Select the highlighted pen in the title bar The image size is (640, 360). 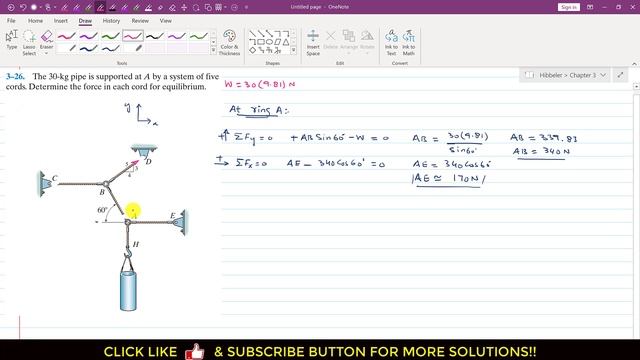tap(100, 7)
